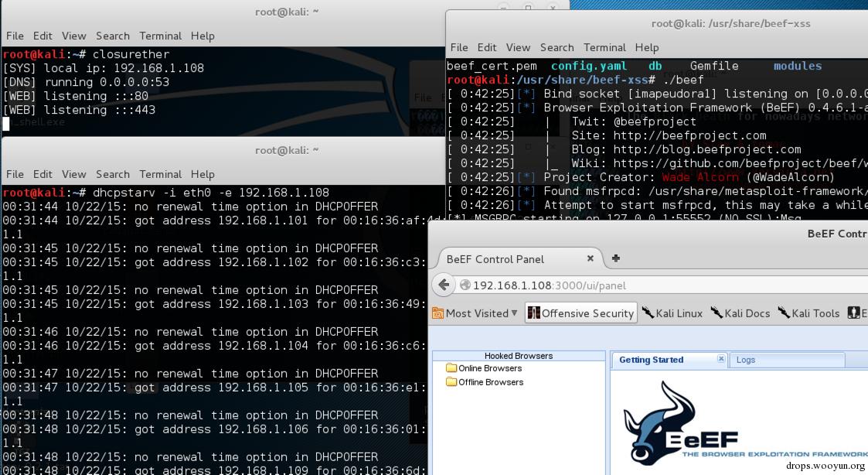
Task: Click the Kali Linux bookmark dragon icon
Action: (648, 313)
